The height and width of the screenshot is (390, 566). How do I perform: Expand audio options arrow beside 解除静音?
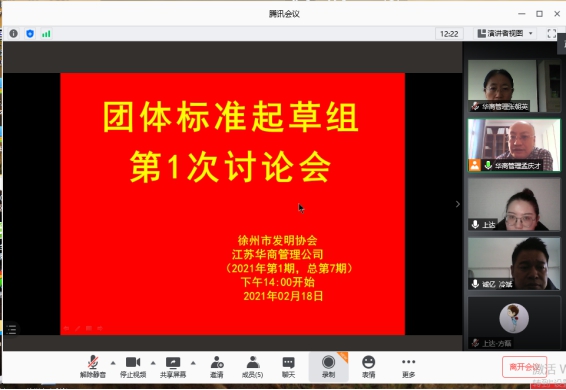[113, 363]
